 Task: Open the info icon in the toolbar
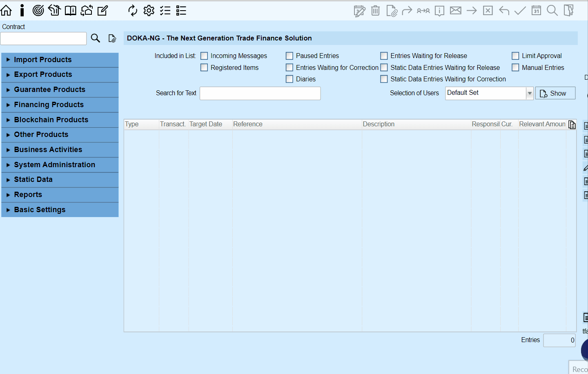point(22,10)
